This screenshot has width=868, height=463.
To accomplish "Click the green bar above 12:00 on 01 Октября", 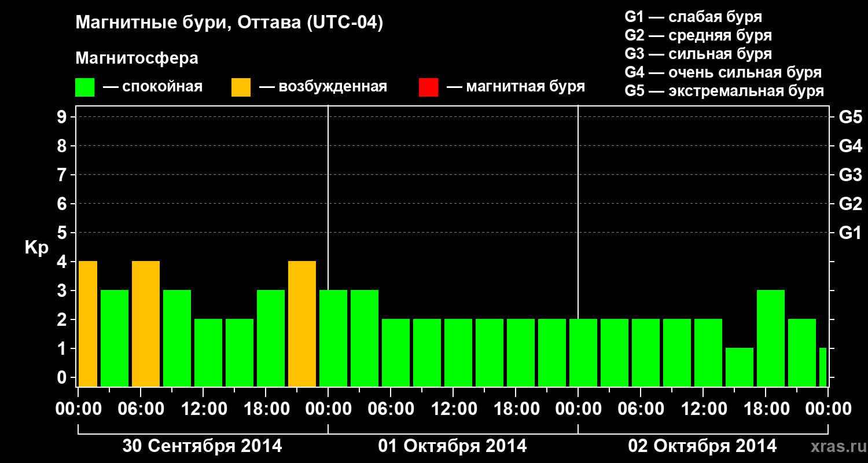I will pyautogui.click(x=458, y=352).
